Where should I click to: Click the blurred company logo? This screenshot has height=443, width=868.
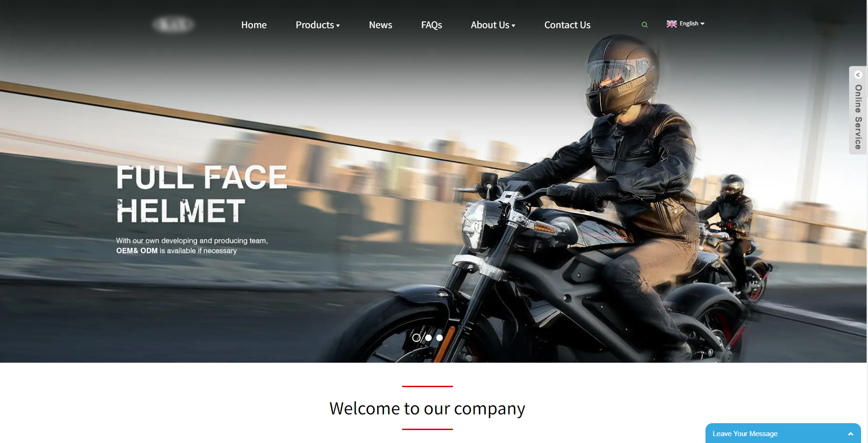click(x=173, y=24)
